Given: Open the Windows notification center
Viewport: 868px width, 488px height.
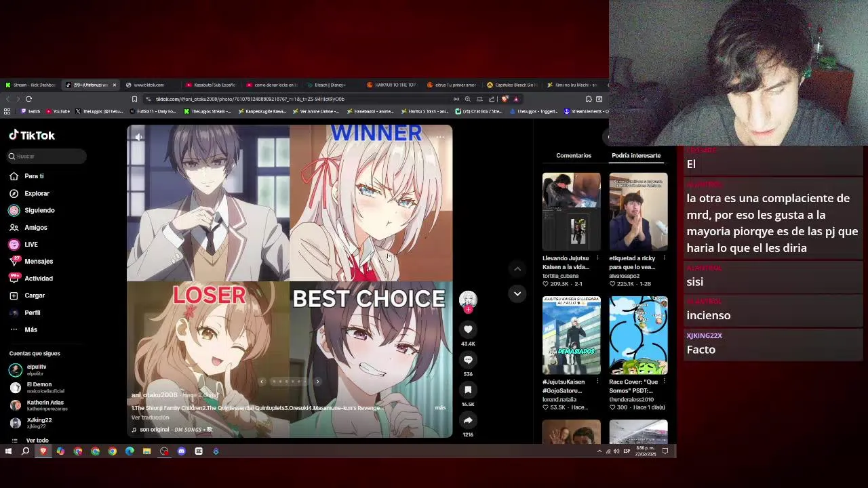Looking at the screenshot, I should point(665,451).
